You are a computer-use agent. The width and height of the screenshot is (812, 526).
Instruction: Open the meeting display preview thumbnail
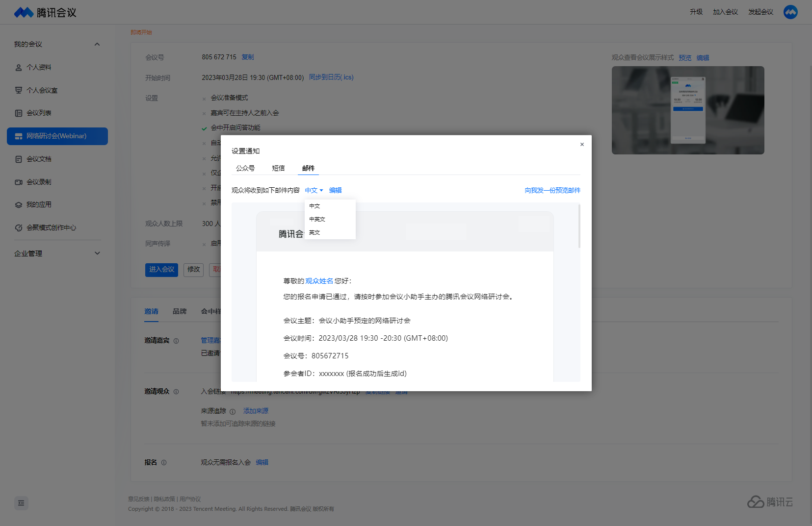(688, 110)
